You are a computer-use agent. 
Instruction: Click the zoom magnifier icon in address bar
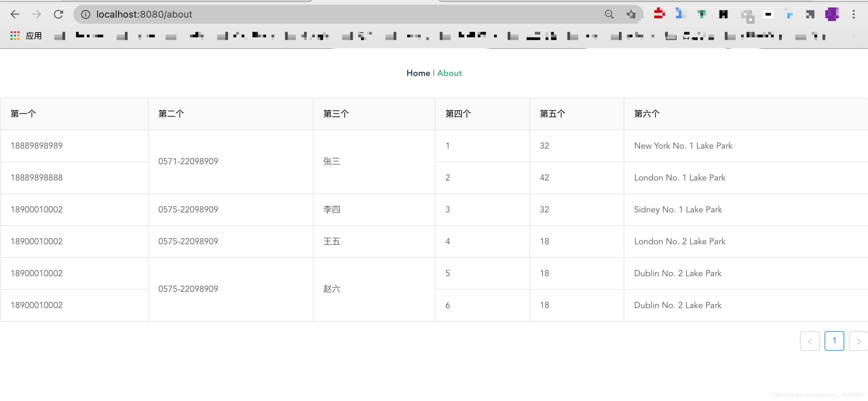coord(609,14)
